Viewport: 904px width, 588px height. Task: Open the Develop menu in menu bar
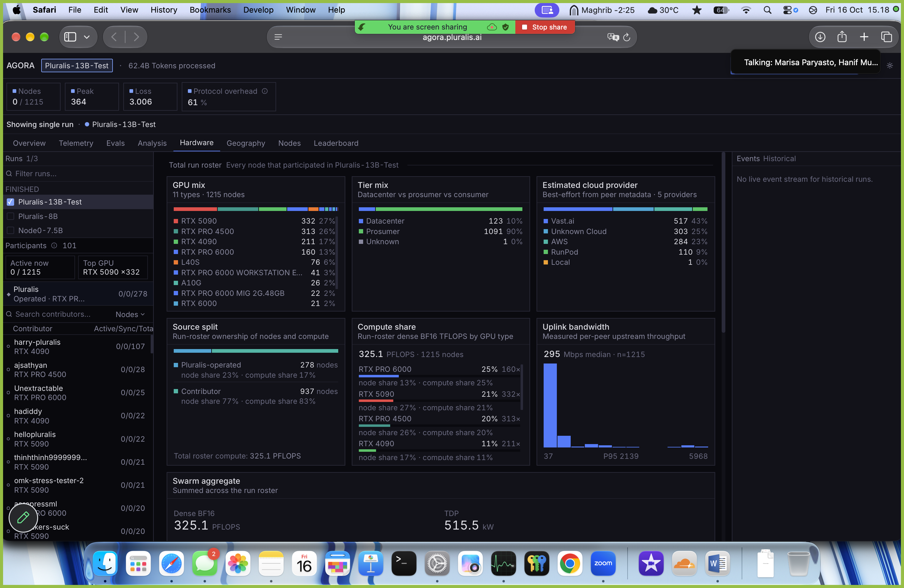[258, 10]
